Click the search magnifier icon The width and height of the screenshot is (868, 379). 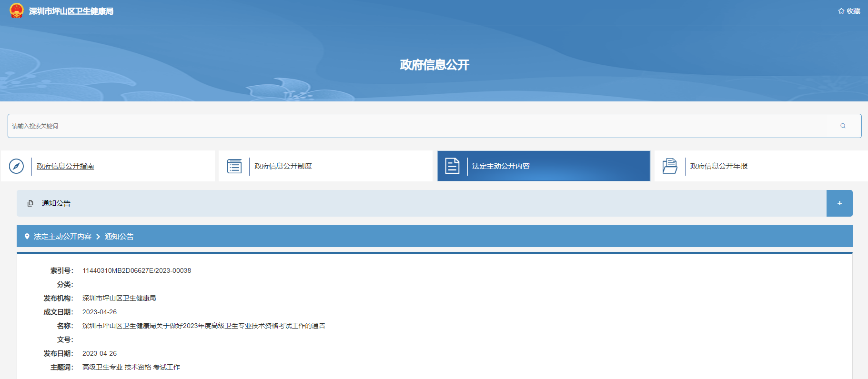pyautogui.click(x=843, y=126)
